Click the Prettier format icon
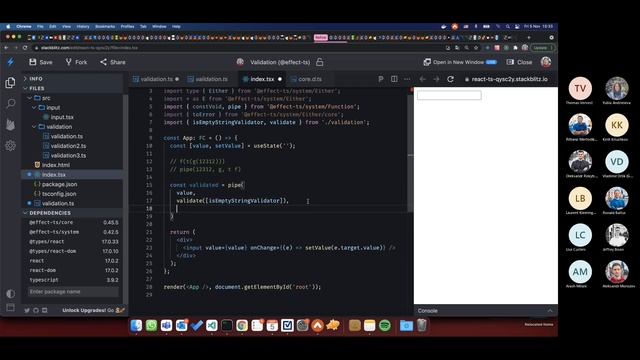This screenshot has height=360, width=640. click(380, 79)
